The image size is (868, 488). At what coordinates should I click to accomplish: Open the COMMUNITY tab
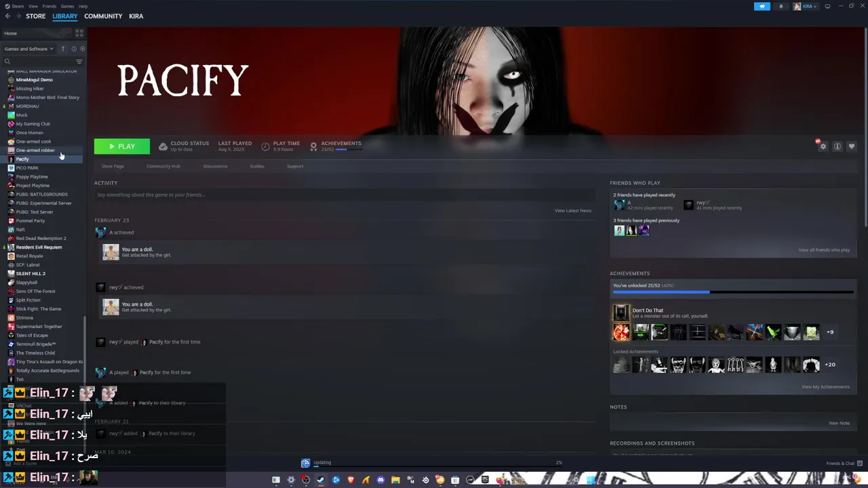103,16
